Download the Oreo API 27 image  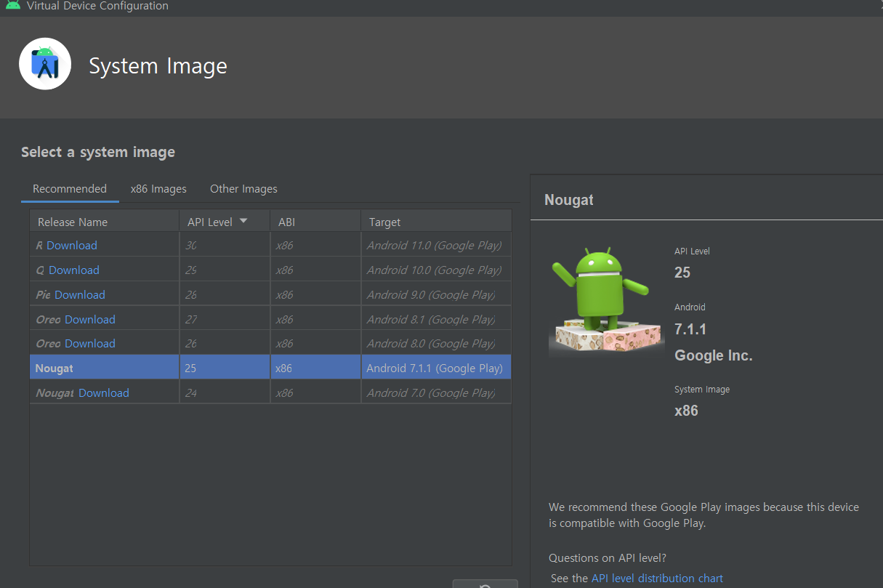(90, 320)
